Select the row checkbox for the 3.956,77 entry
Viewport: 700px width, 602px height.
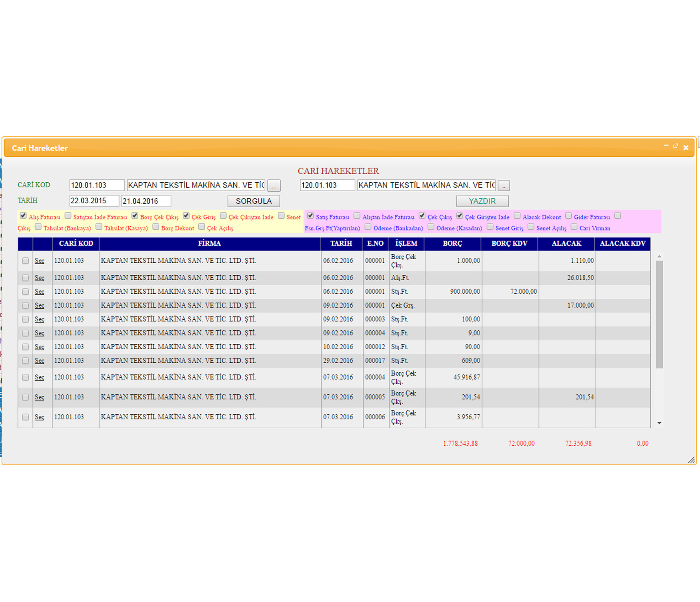pos(25,417)
